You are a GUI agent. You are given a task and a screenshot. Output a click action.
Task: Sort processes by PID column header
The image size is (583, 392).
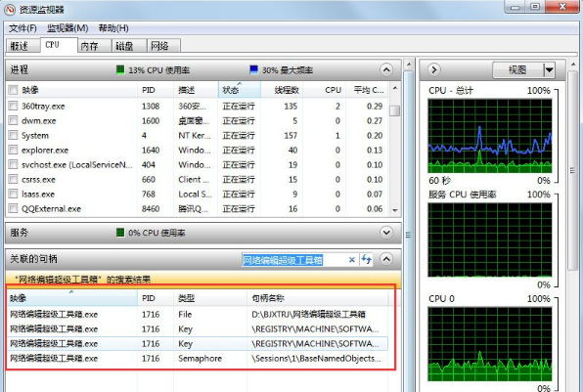click(156, 90)
